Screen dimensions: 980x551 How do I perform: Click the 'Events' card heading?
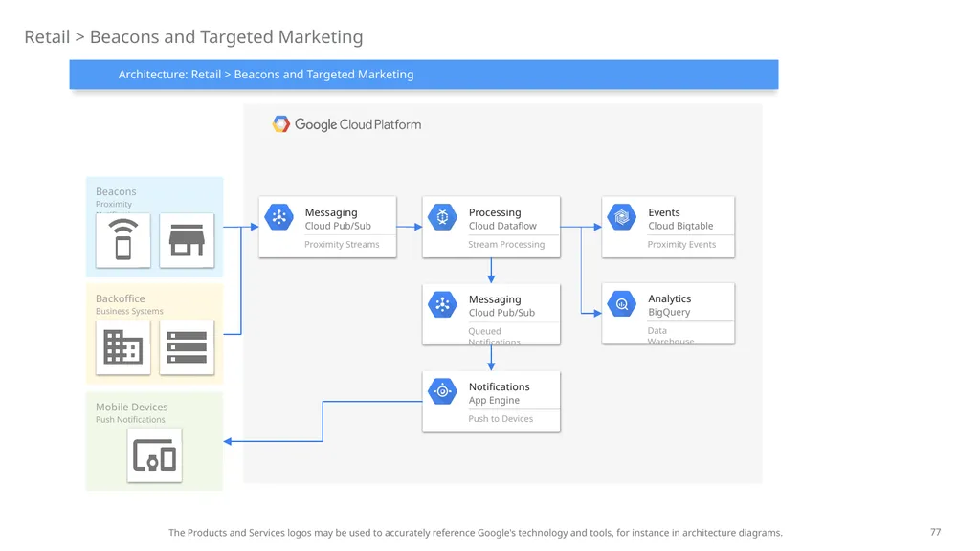(x=664, y=212)
